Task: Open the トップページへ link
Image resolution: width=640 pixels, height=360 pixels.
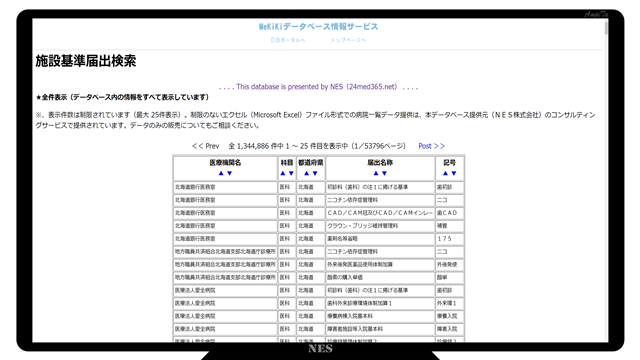Action: click(x=348, y=40)
